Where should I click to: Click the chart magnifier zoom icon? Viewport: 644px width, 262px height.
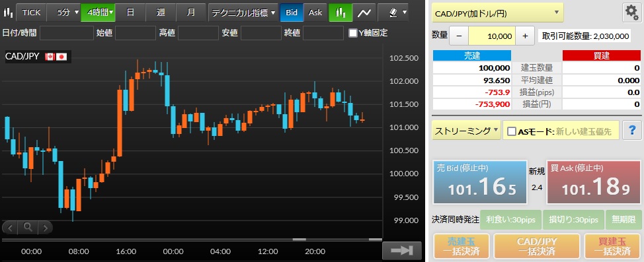[x=28, y=227]
